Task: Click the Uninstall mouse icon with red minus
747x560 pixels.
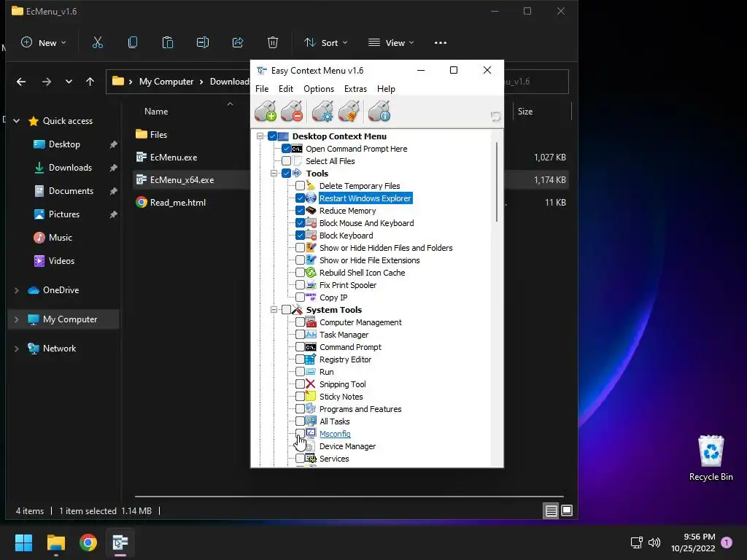Action: [292, 111]
